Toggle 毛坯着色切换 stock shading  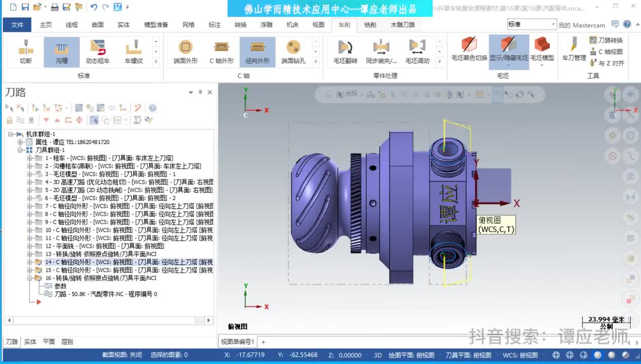point(469,49)
